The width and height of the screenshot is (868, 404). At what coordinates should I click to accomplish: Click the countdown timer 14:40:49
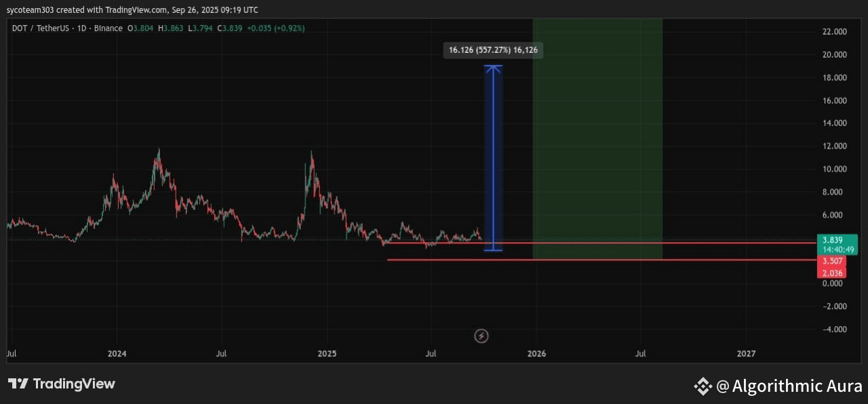[x=837, y=249]
